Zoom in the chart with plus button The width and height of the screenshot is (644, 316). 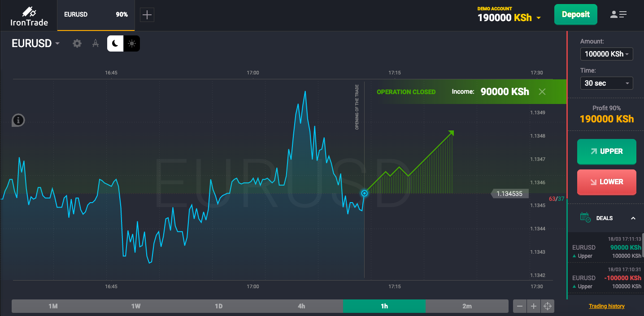coord(534,306)
